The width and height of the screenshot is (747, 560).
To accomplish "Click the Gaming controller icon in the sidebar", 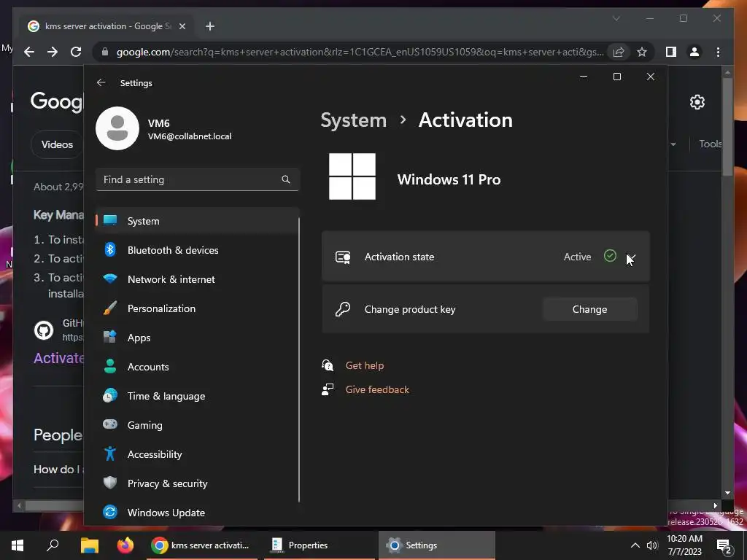I will (110, 424).
